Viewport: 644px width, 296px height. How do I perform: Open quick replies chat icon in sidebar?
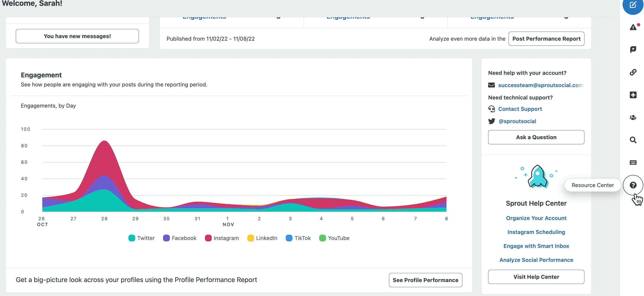tap(633, 50)
